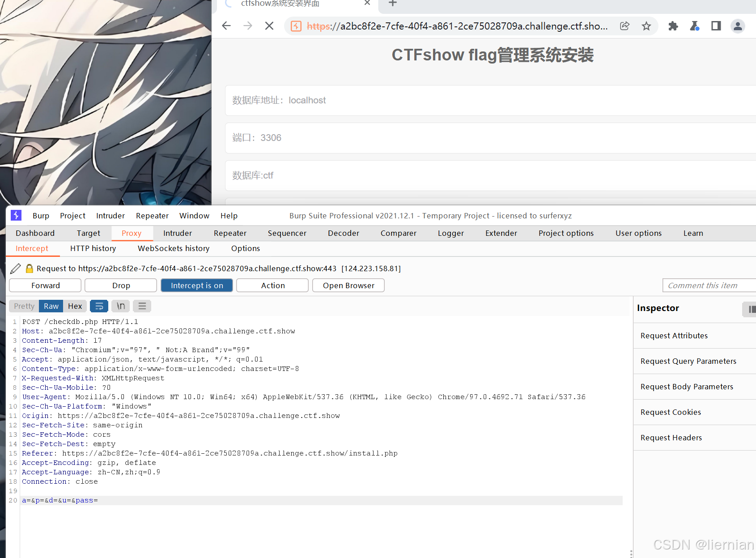Expand Request Cookies in the Inspector
756x558 pixels.
(671, 412)
